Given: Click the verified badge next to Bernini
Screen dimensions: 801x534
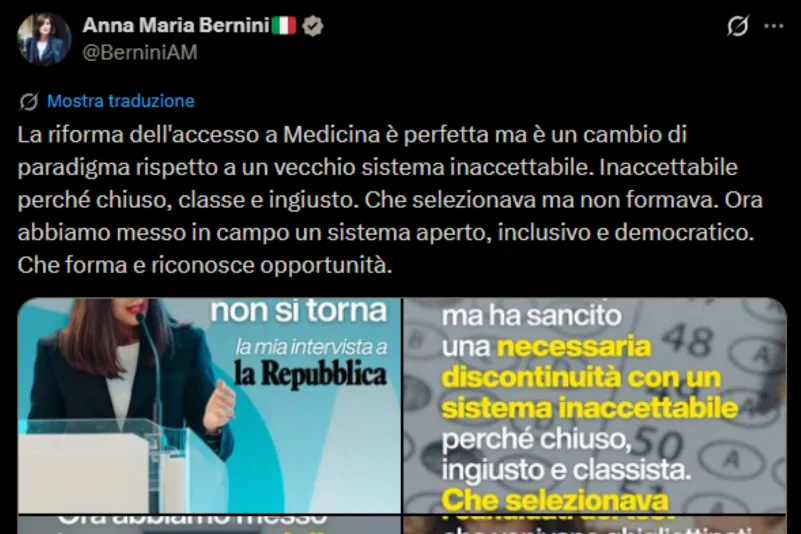Looking at the screenshot, I should click(312, 26).
